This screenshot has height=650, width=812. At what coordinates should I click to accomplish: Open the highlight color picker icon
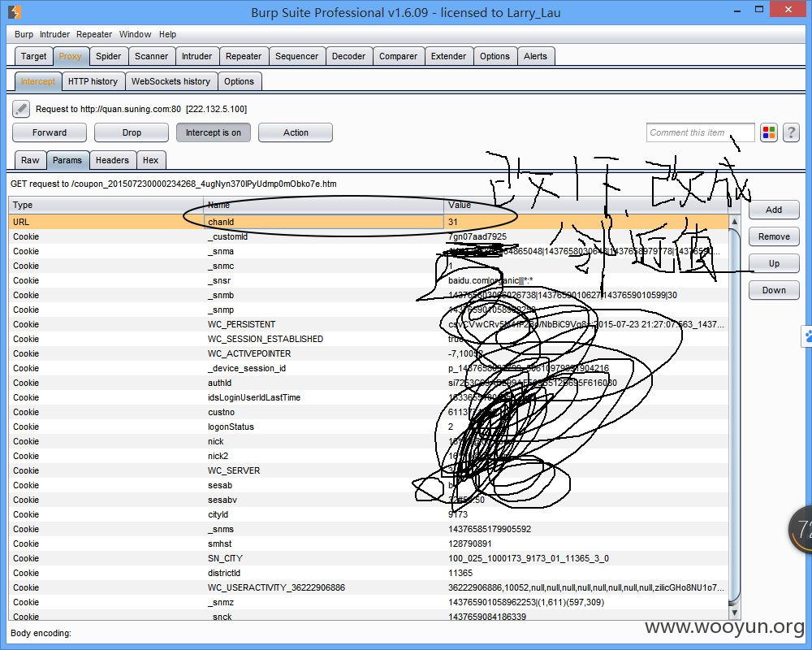769,132
